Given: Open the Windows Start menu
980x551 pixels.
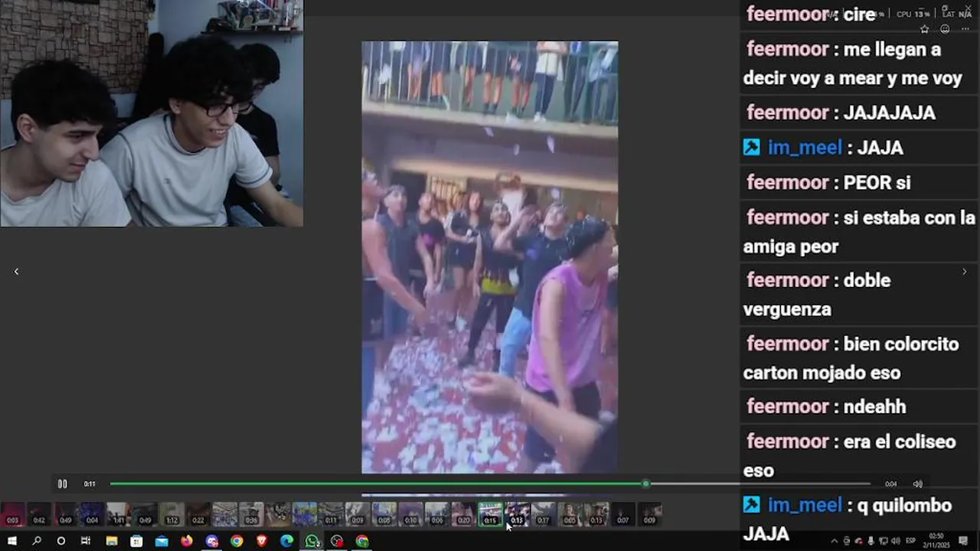Looking at the screenshot, I should tap(12, 541).
